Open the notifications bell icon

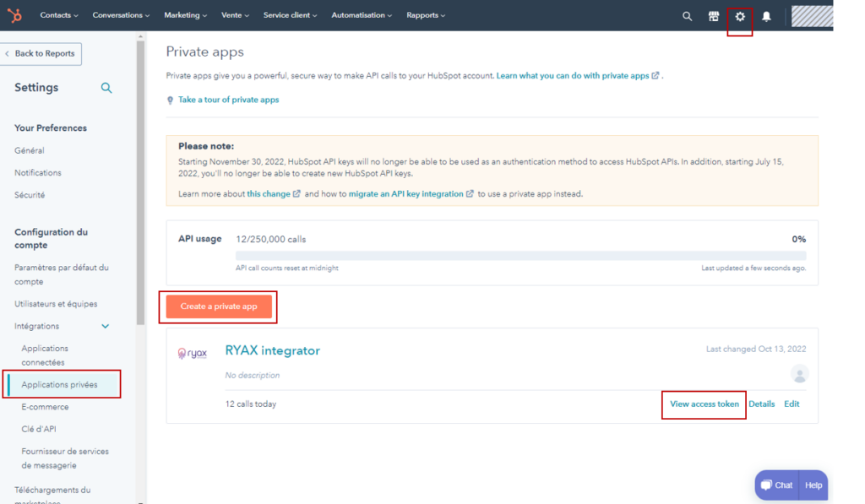(765, 14)
